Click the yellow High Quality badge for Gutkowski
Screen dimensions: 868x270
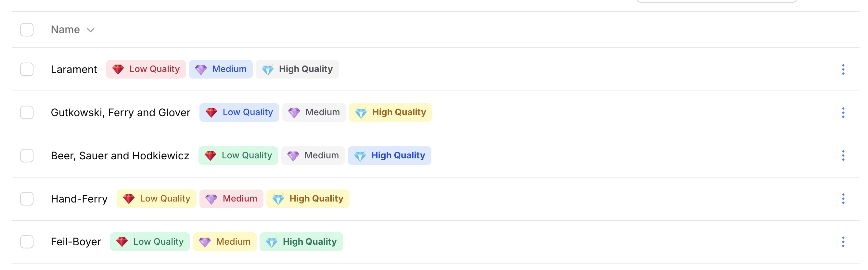click(x=390, y=112)
